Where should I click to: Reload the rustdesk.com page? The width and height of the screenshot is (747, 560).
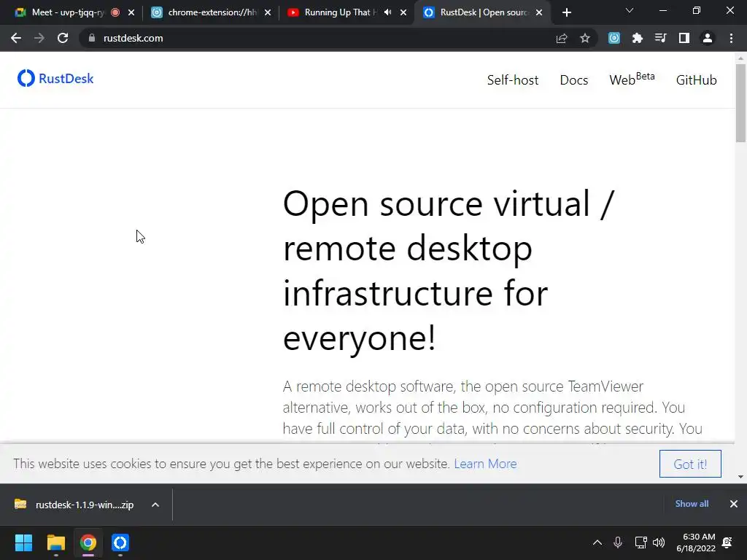click(63, 38)
